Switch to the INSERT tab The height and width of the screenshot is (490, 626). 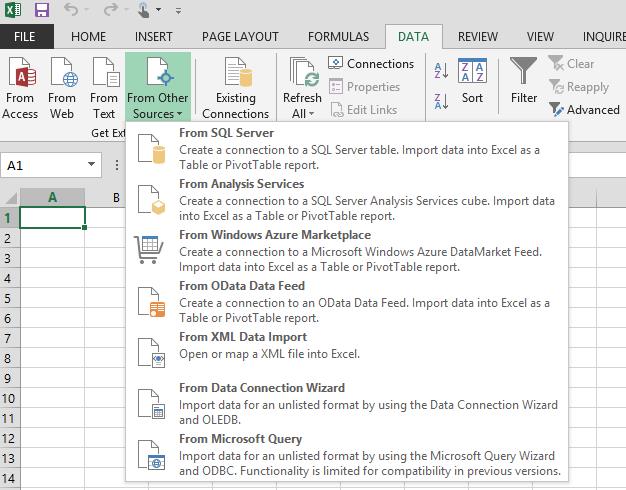click(153, 37)
